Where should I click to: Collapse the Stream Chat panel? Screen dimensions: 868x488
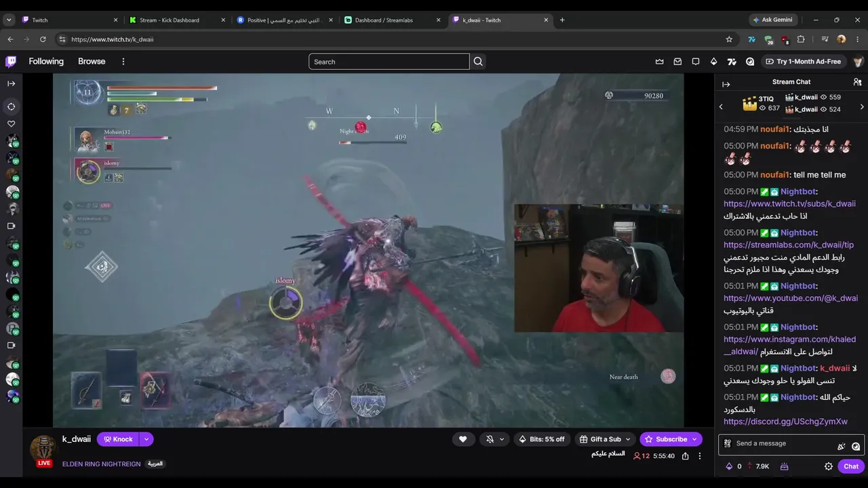point(726,84)
